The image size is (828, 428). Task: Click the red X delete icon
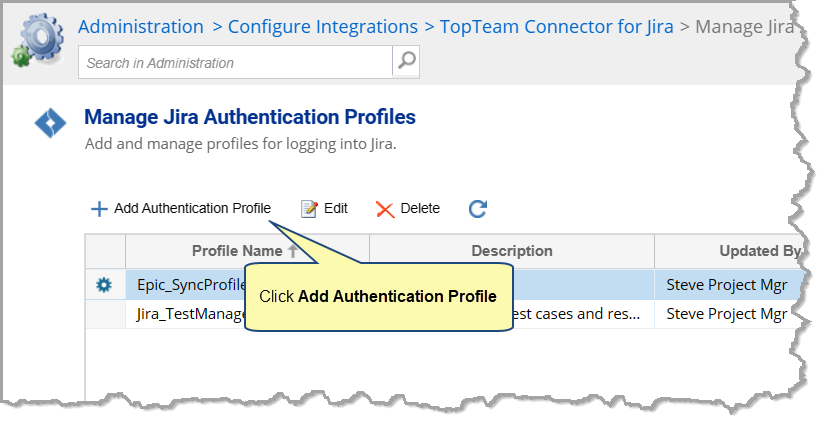[385, 210]
